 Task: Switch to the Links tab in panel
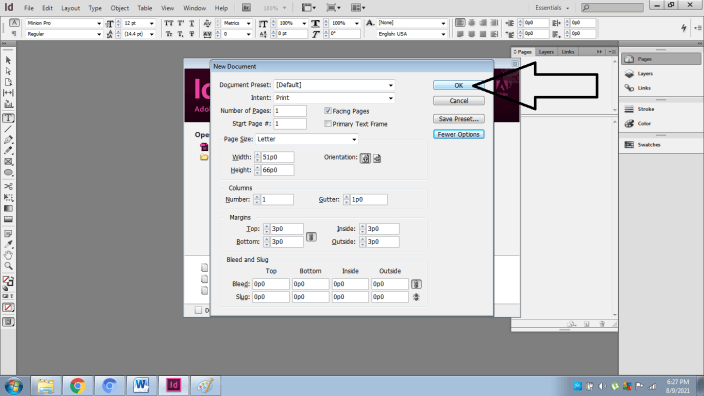coord(568,52)
